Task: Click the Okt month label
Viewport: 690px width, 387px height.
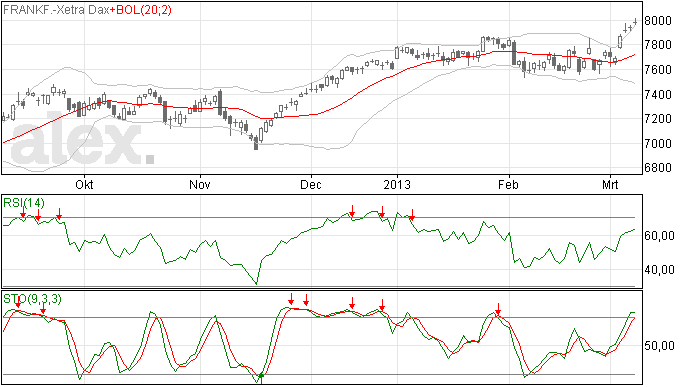Action: pos(84,184)
